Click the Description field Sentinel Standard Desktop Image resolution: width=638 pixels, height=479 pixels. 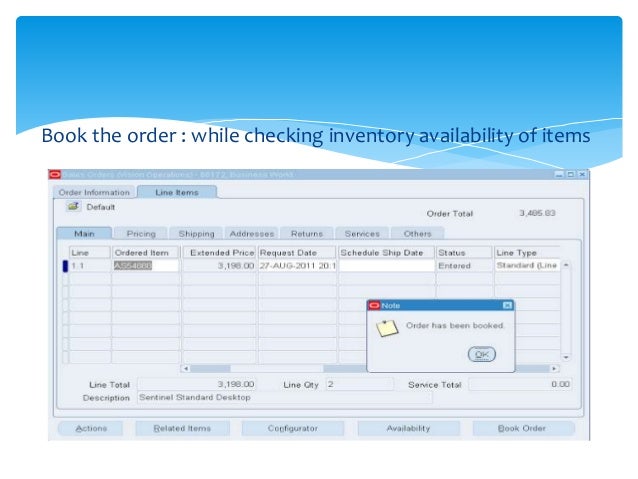pos(285,397)
